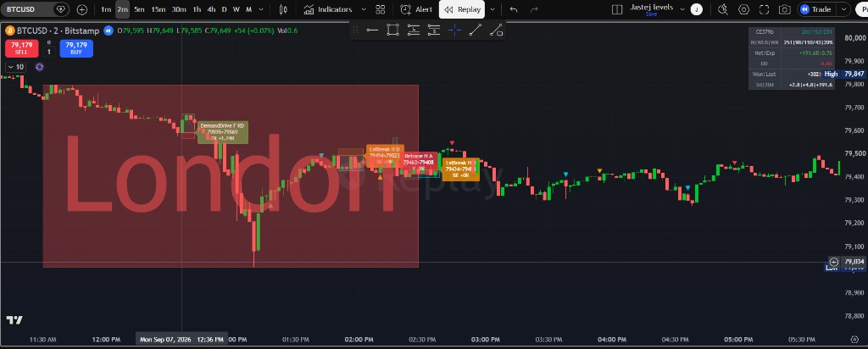The height and width of the screenshot is (349, 868).
Task: Grab the drawing favorites toolbar drag handle
Action: (x=355, y=30)
